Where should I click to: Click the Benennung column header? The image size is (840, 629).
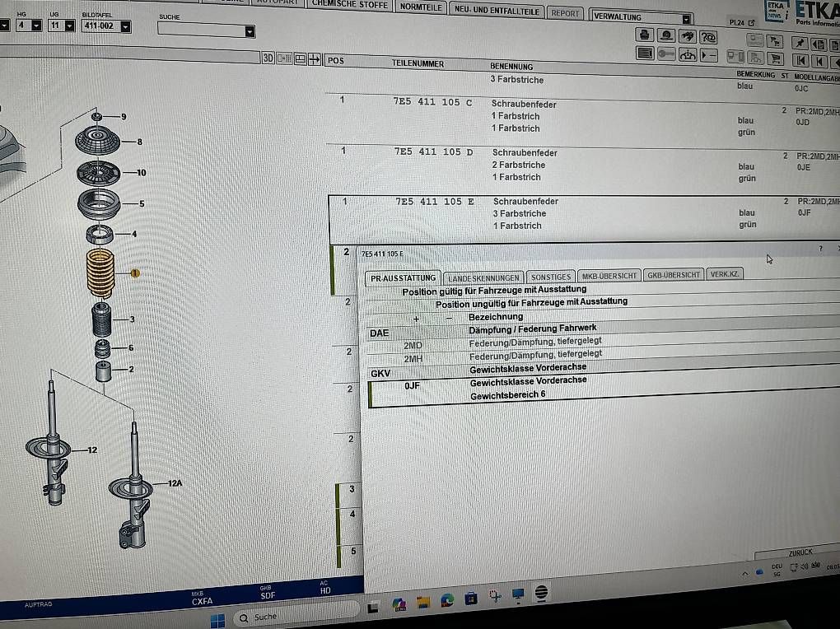coord(511,66)
